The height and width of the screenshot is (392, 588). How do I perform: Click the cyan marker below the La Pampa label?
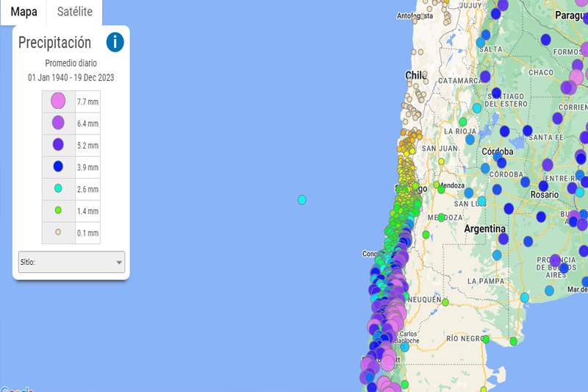(524, 297)
